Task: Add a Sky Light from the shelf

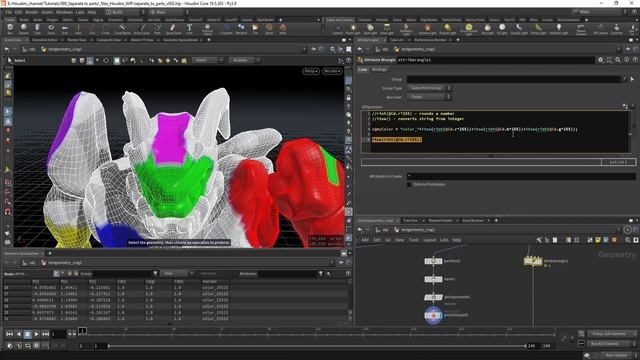Action: (x=487, y=29)
